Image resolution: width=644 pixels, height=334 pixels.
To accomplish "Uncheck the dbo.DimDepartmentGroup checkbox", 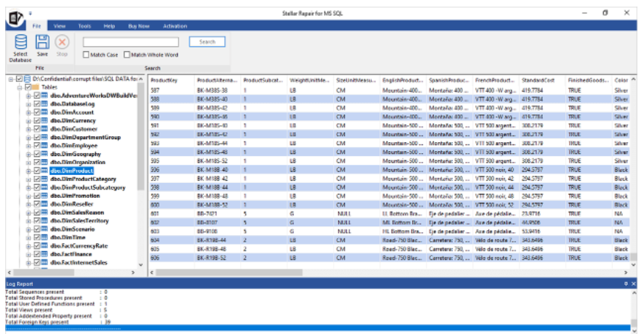I will point(37,137).
